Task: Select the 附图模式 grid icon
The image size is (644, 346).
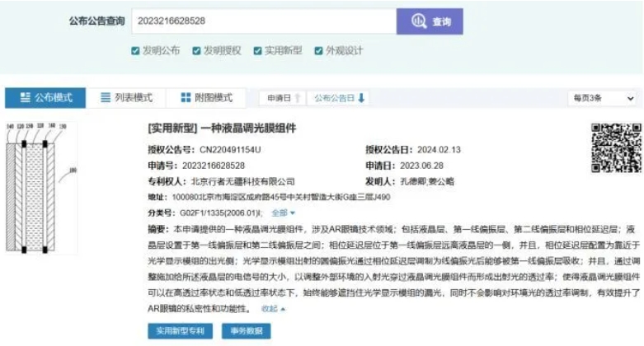Action: 186,98
